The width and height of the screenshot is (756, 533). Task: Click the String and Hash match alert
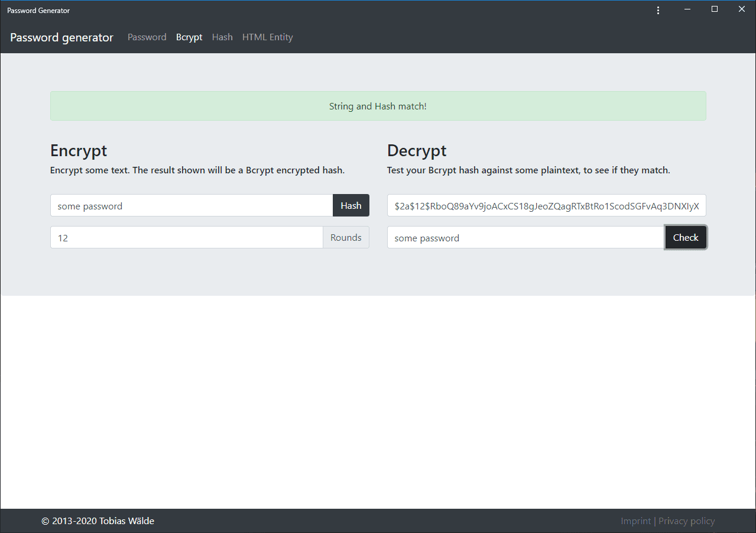coord(378,106)
